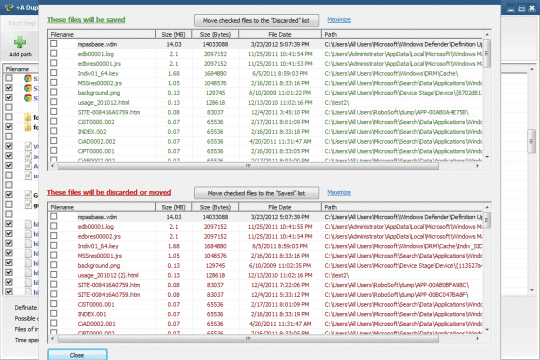This screenshot has height=360, width=540.
Task: Tick the checkbox for CiAD0002.001 in the discarded list
Action: point(53,323)
